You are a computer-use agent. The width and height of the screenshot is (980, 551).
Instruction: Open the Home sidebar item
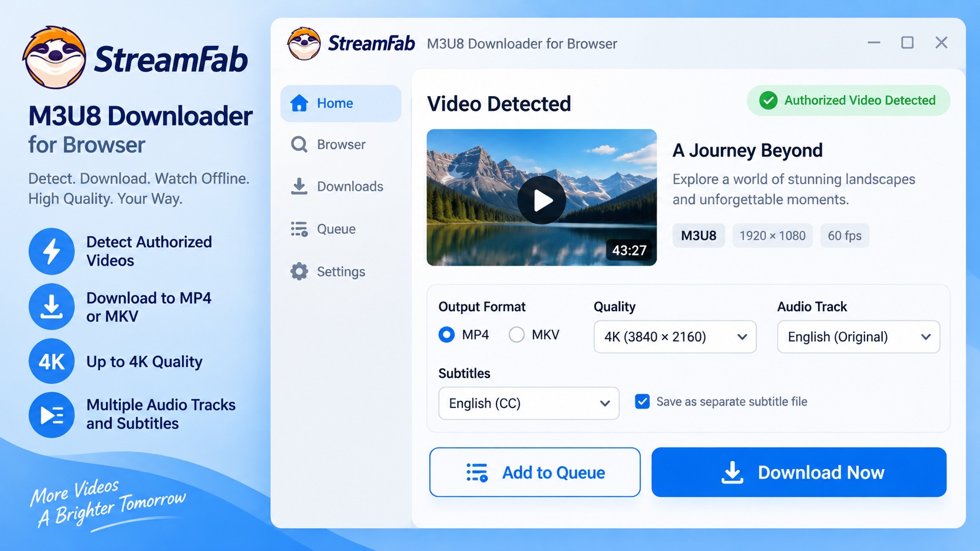point(341,103)
